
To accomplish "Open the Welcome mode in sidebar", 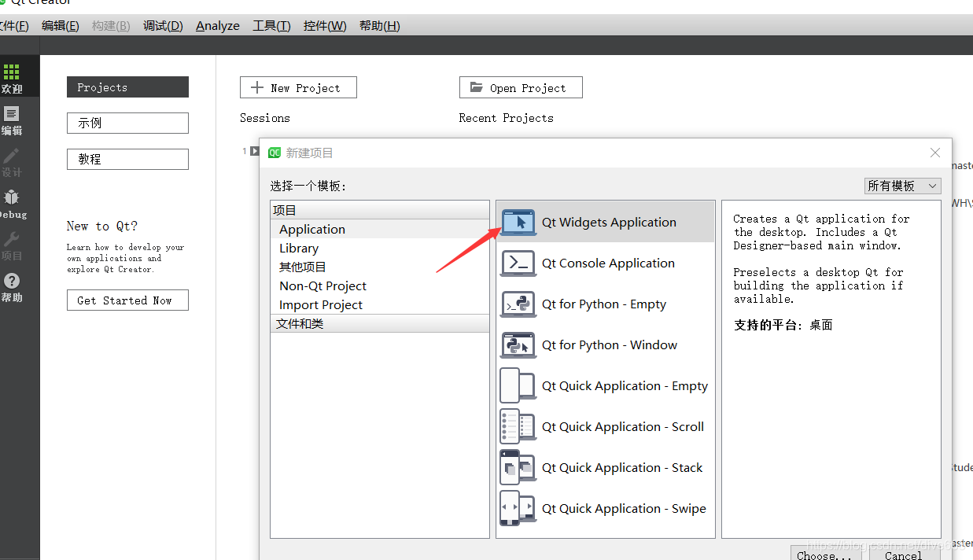I will pyautogui.click(x=12, y=79).
